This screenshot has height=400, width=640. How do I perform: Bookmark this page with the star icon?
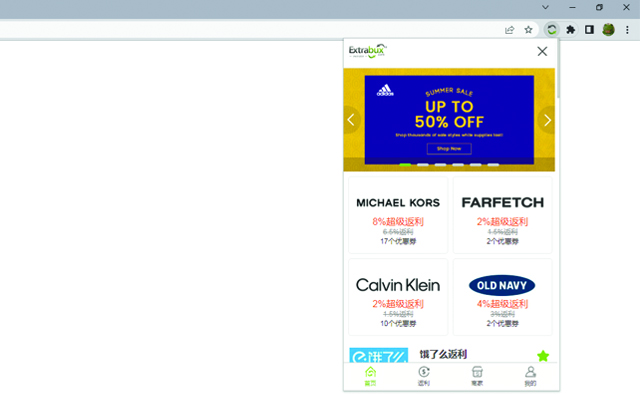click(529, 30)
